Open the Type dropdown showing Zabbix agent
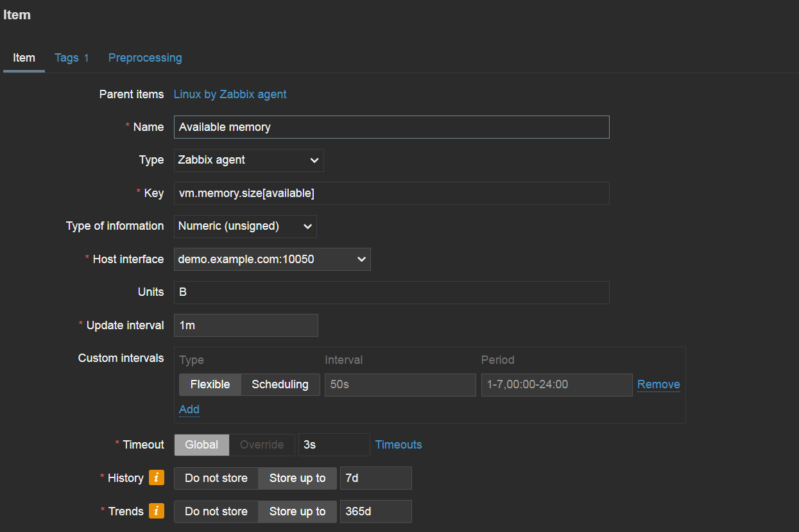 pos(249,160)
